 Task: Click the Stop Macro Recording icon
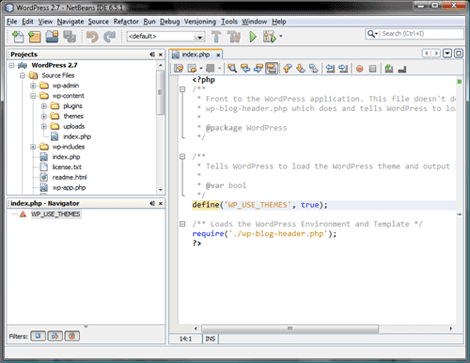[x=373, y=69]
